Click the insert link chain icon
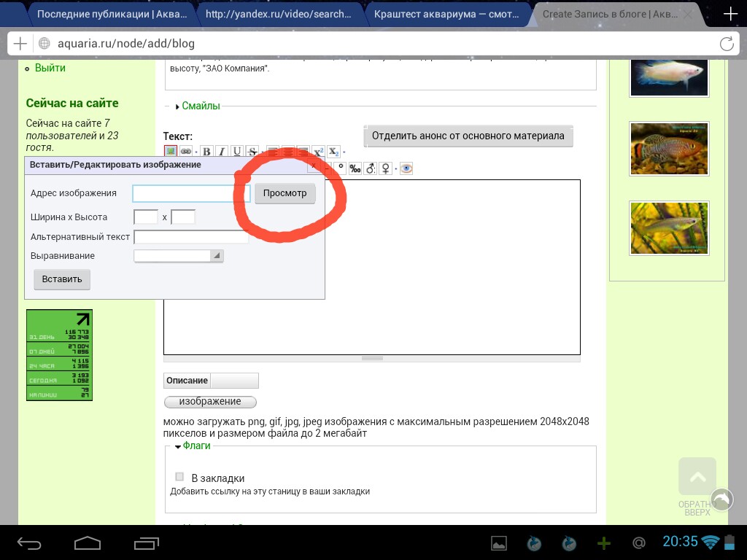The width and height of the screenshot is (747, 560). (186, 152)
